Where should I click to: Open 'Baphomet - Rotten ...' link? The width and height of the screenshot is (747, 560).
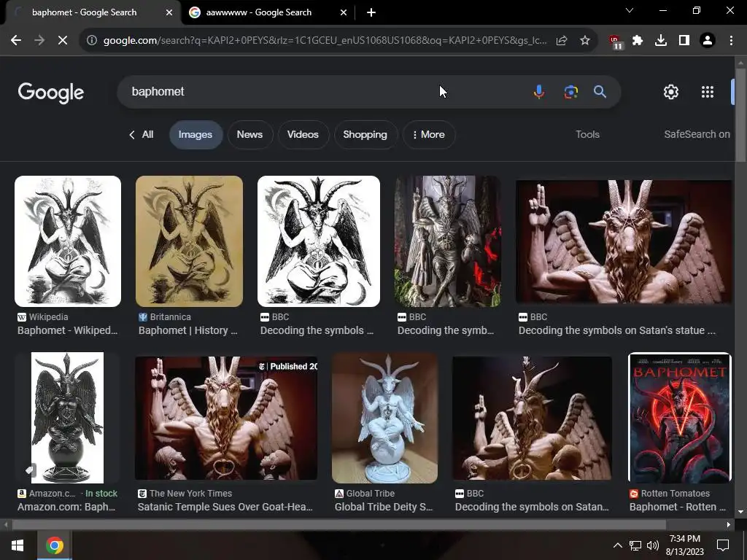678,507
